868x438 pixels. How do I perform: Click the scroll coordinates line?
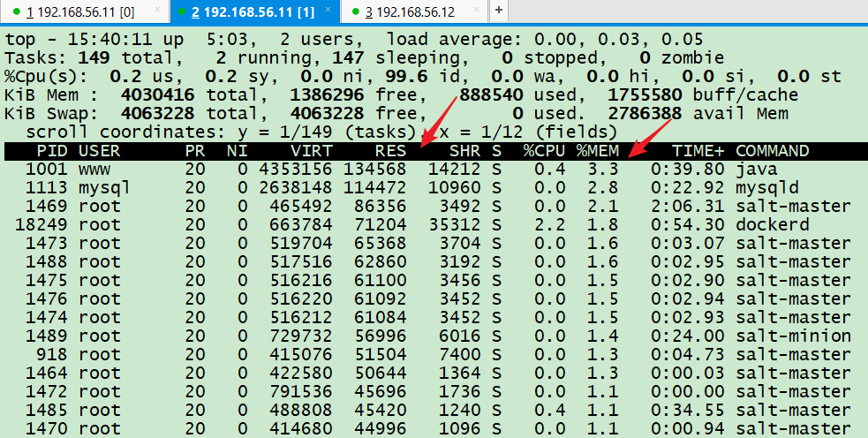321,132
